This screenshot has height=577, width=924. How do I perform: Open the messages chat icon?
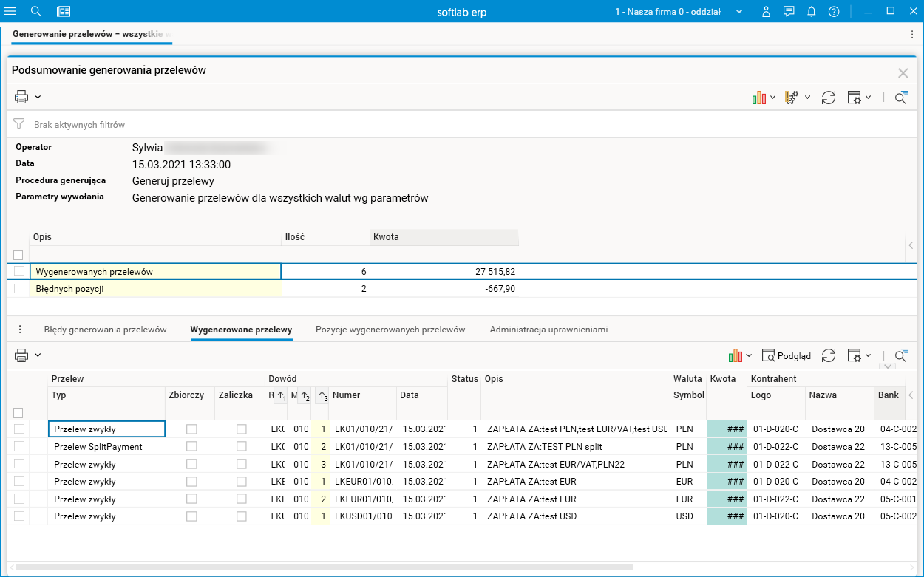click(x=789, y=11)
